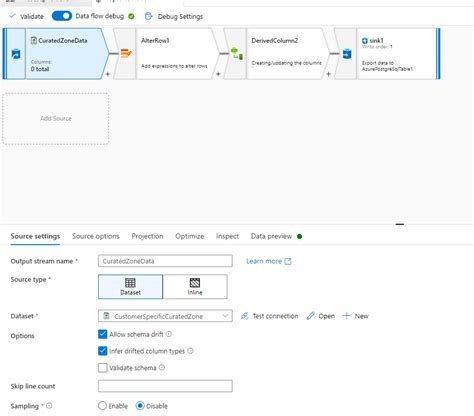
Task: Click the info icon beside Validate schema
Action: pyautogui.click(x=162, y=367)
